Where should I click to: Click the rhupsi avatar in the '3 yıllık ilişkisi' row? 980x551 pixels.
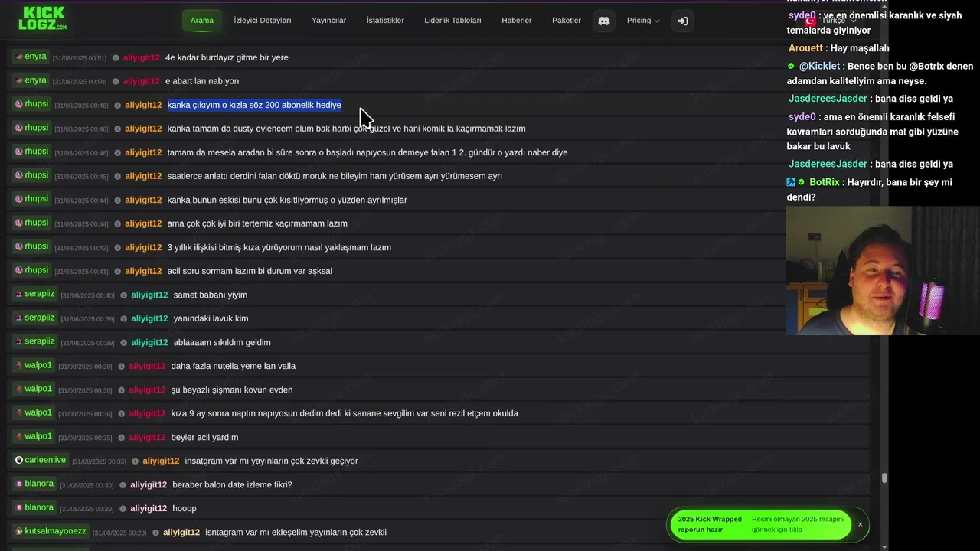[19, 246]
